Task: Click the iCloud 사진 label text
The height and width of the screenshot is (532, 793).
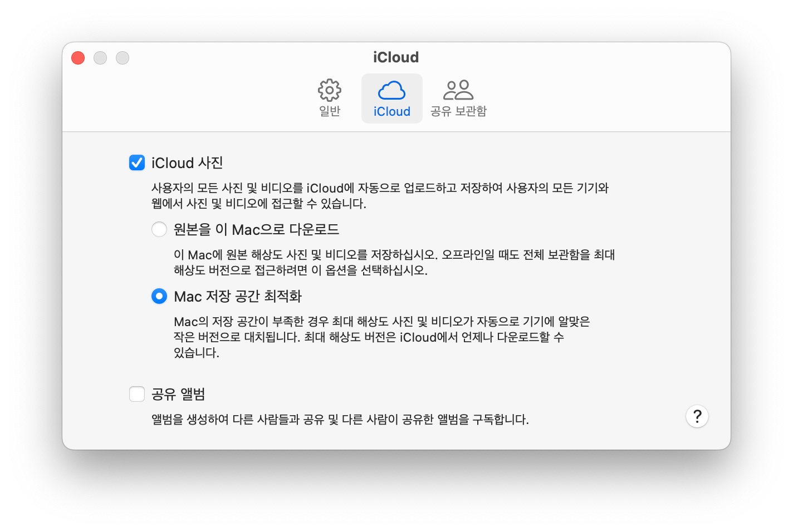Action: (187, 163)
